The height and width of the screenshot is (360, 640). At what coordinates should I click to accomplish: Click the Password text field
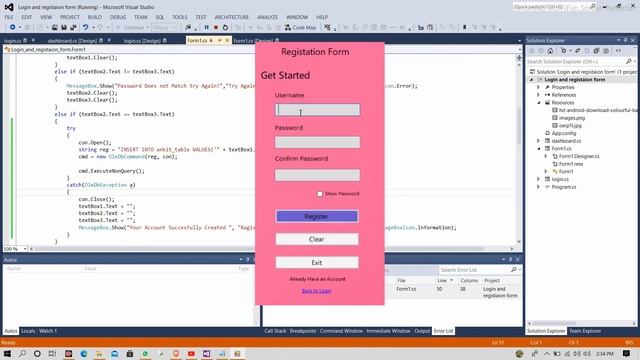tap(318, 142)
